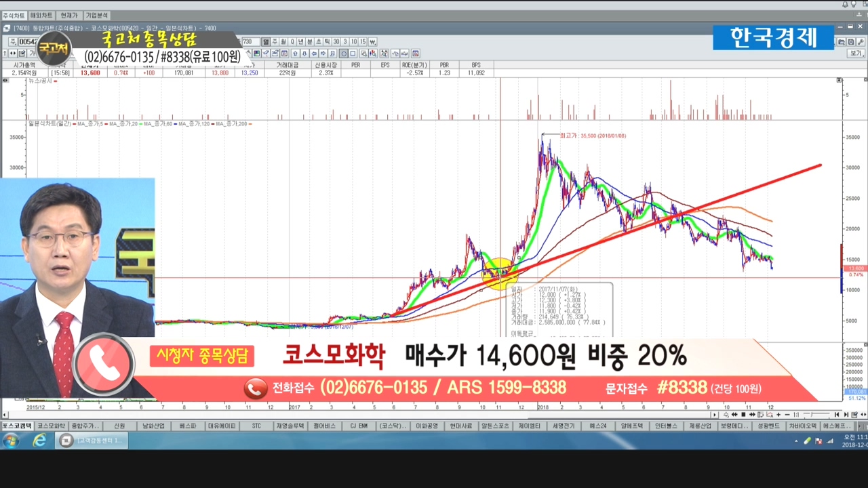This screenshot has width=868, height=488.
Task: Click the open folder icon in chart toolbar
Action: click(x=841, y=42)
